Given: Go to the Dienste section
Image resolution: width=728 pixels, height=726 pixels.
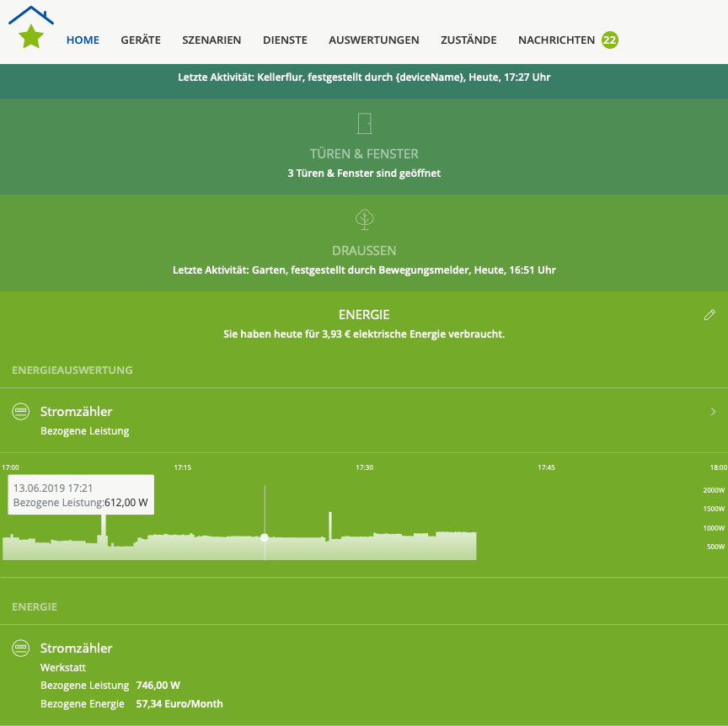Looking at the screenshot, I should 285,40.
